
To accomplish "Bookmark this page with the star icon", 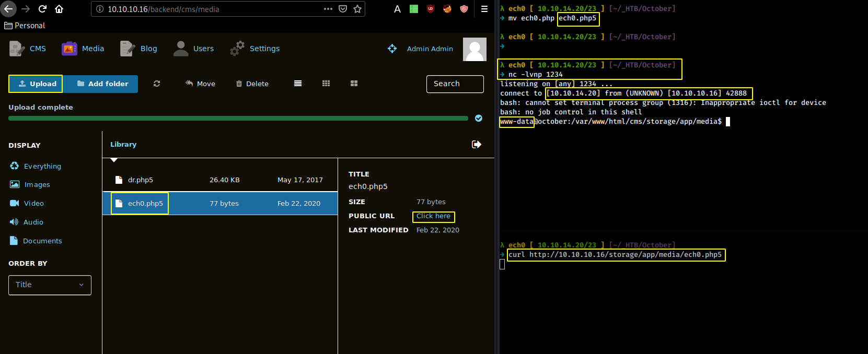I will click(357, 9).
